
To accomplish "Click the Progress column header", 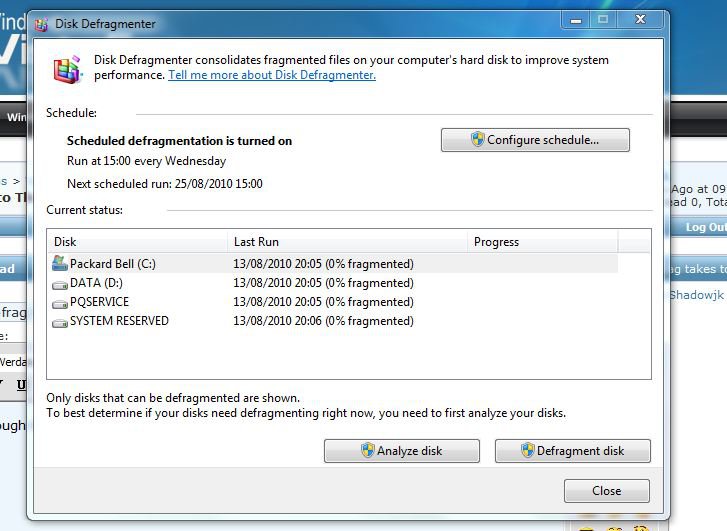I will click(x=542, y=242).
